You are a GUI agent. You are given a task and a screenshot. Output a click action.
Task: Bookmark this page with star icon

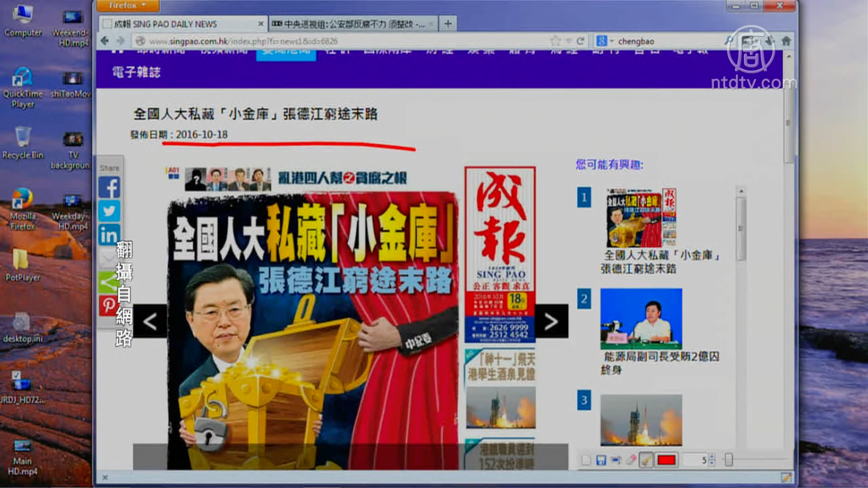(555, 41)
